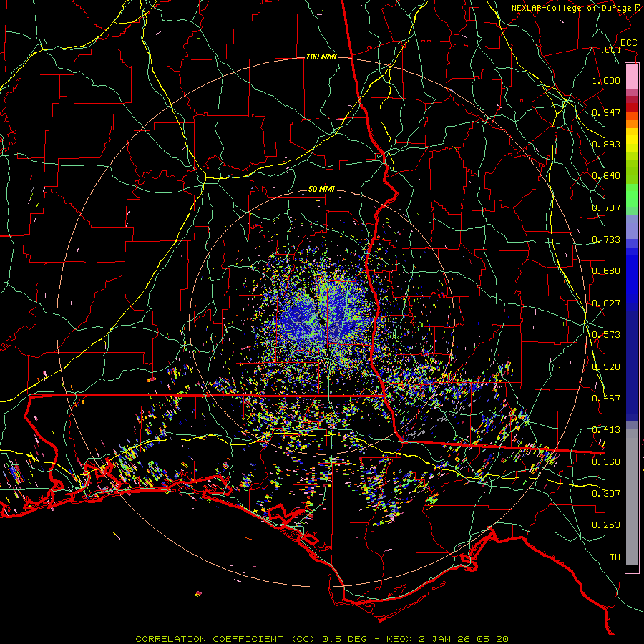
Task: Click the 0.840 legend value
Action: pos(606,176)
